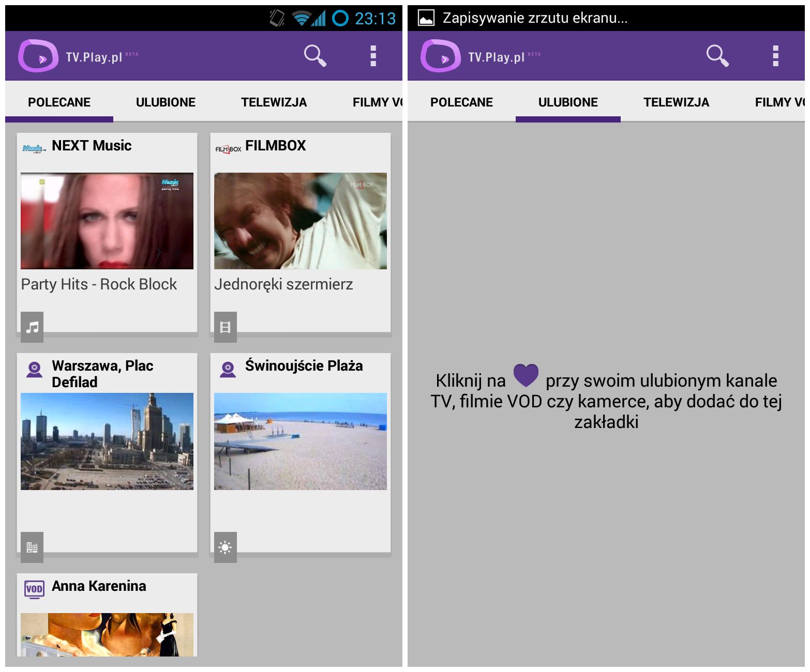Image resolution: width=810 pixels, height=672 pixels.
Task: Tap film strip icon on FILMBOX card
Action: pyautogui.click(x=226, y=327)
